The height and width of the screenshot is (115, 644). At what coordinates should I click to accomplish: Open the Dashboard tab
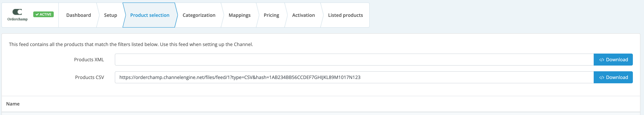(x=79, y=15)
